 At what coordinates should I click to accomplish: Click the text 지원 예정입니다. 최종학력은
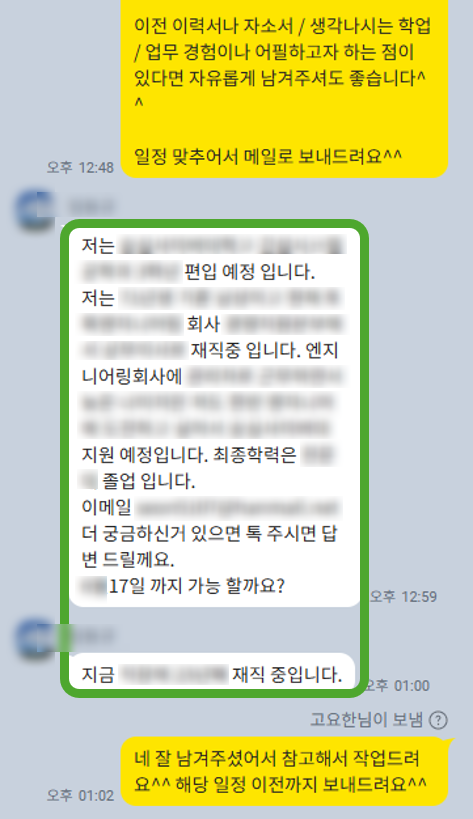coord(189,454)
